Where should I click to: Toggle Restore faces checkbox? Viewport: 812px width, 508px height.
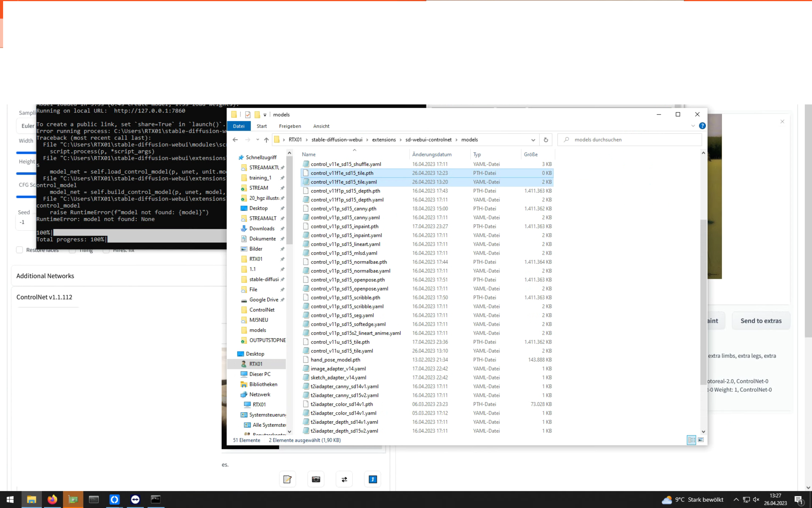[x=19, y=250]
